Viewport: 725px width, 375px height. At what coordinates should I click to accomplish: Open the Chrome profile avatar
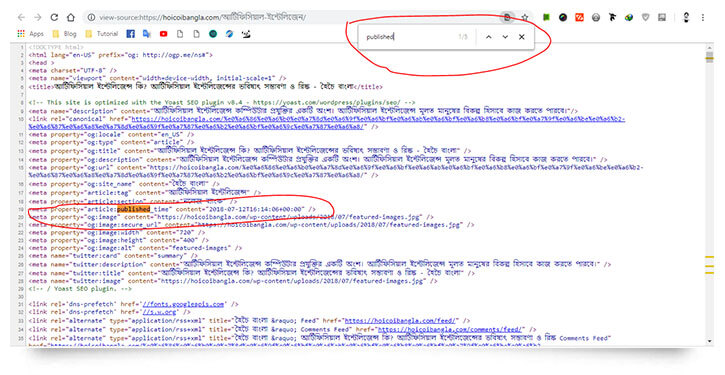point(686,18)
